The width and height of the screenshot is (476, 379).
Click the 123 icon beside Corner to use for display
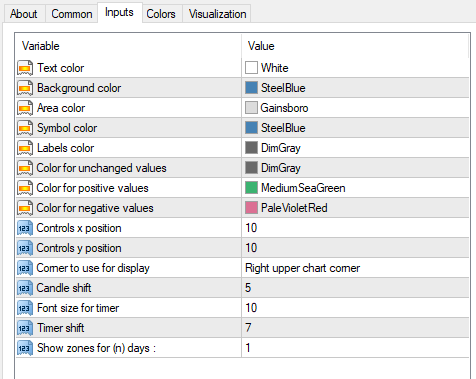(25, 268)
